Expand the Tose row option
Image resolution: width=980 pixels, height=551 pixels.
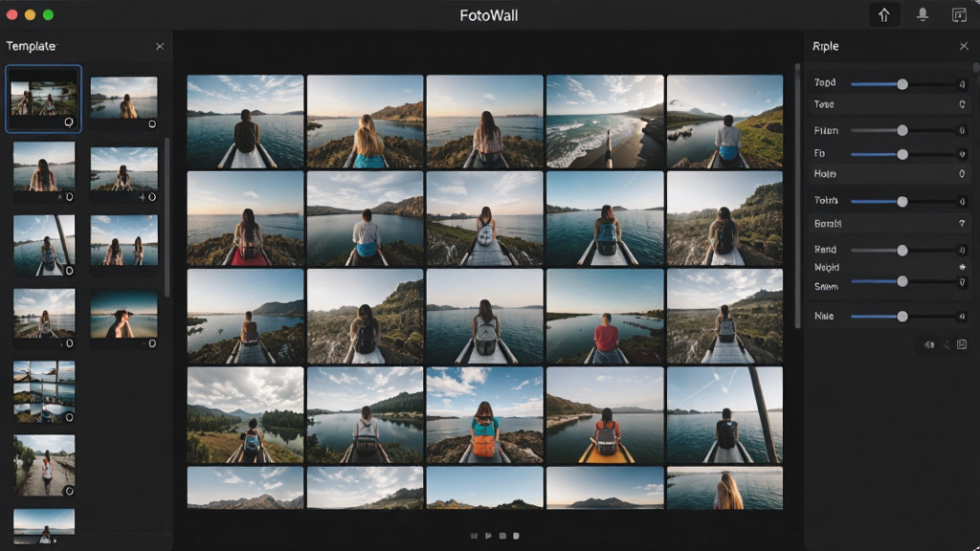[887, 104]
